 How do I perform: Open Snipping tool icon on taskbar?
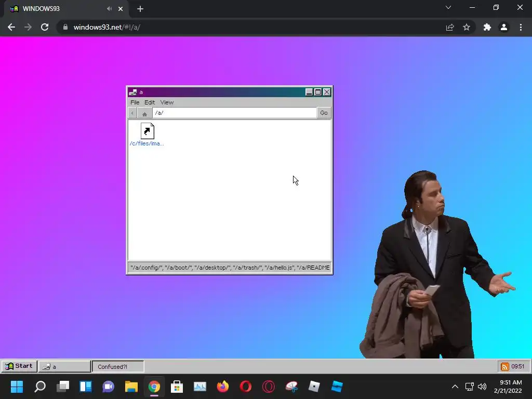pos(291,387)
